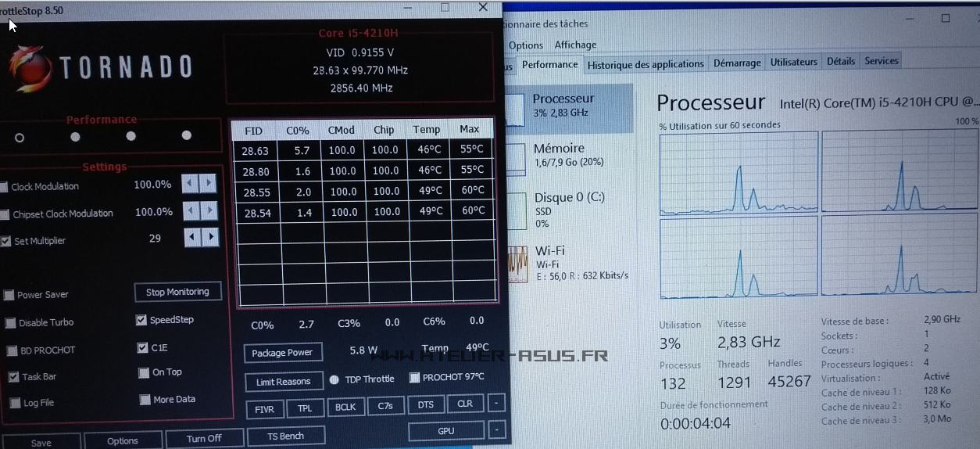Enable Log File checkbox
This screenshot has height=449, width=980.
[15, 404]
